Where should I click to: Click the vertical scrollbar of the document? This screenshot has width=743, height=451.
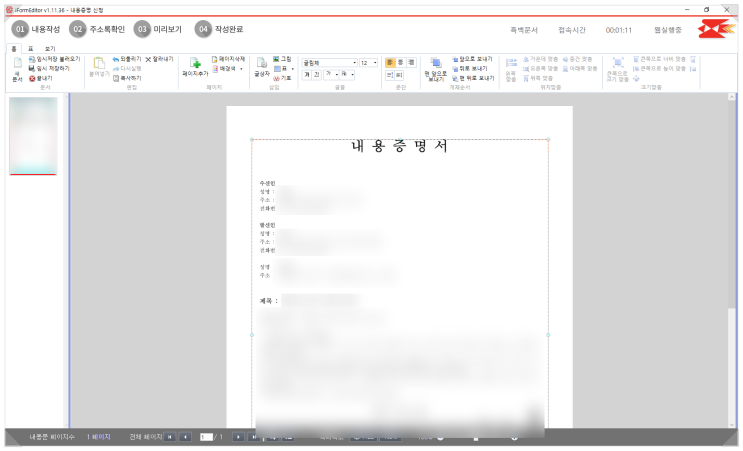point(732,261)
